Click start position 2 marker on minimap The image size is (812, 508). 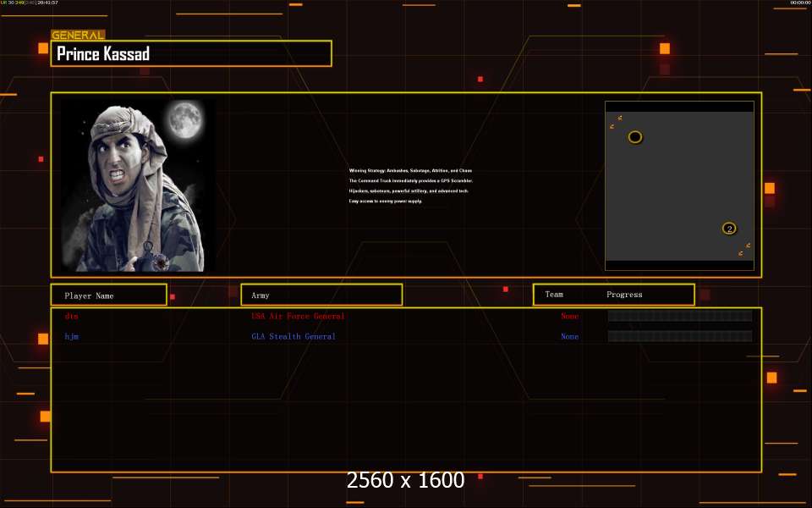[729, 229]
